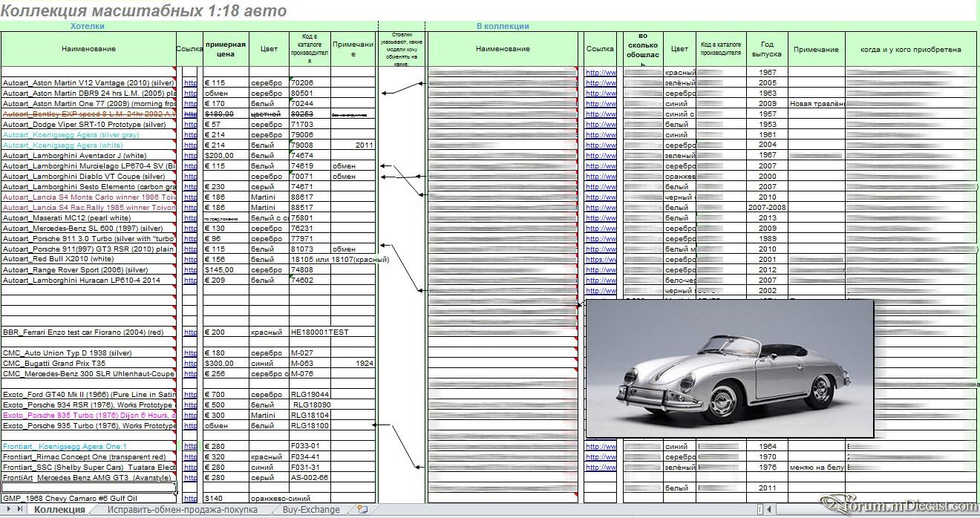The image size is (980, 518).
Task: Switch to the Коллекция sheet tab
Action: tap(59, 510)
